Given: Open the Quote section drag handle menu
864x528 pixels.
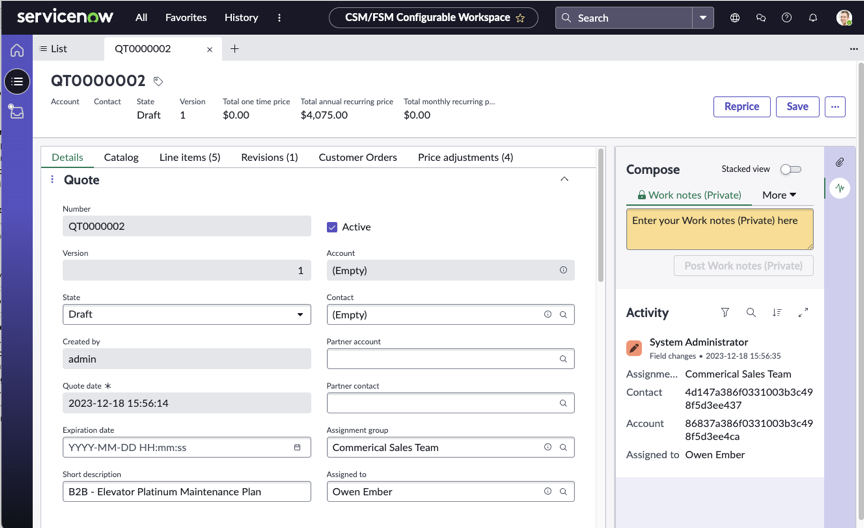Looking at the screenshot, I should [52, 179].
